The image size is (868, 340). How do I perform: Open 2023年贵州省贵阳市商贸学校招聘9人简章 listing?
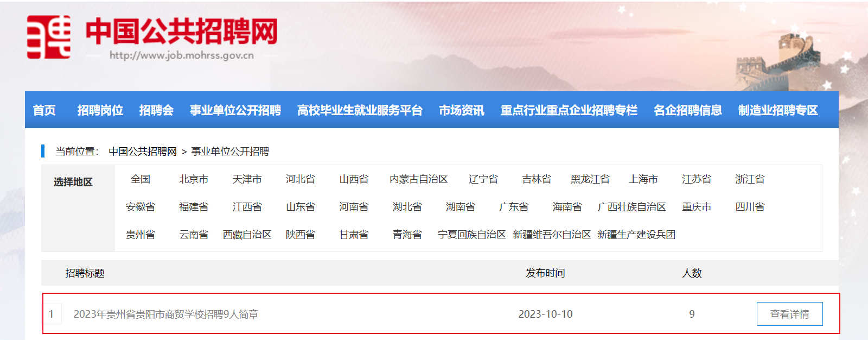click(x=166, y=314)
